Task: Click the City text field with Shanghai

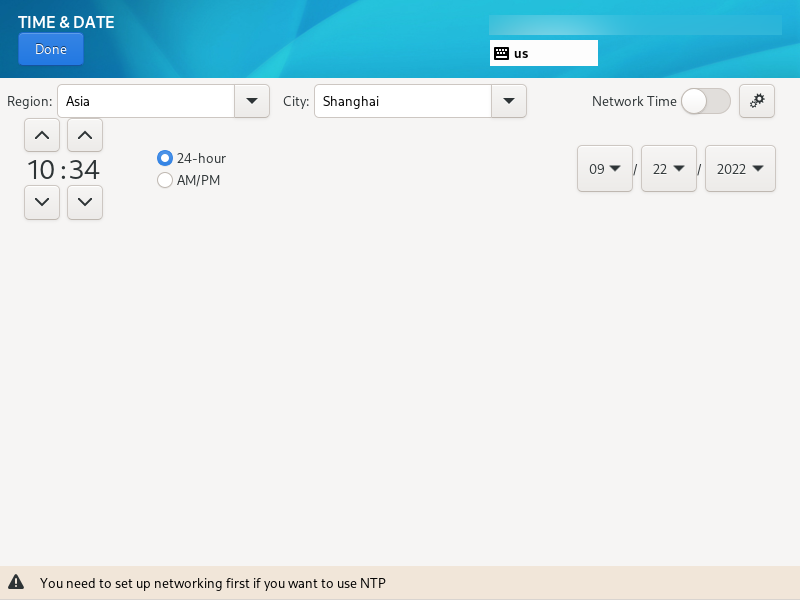Action: (402, 101)
